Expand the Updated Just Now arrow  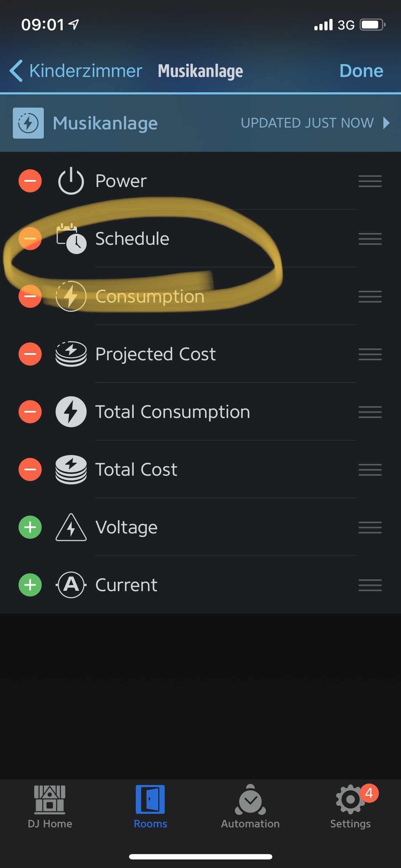[386, 123]
